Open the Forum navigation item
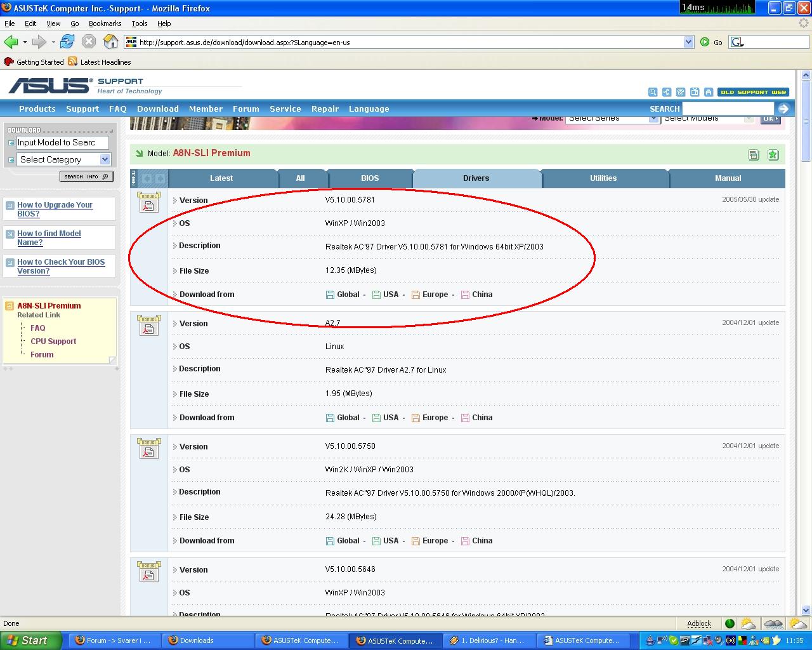 [x=246, y=109]
